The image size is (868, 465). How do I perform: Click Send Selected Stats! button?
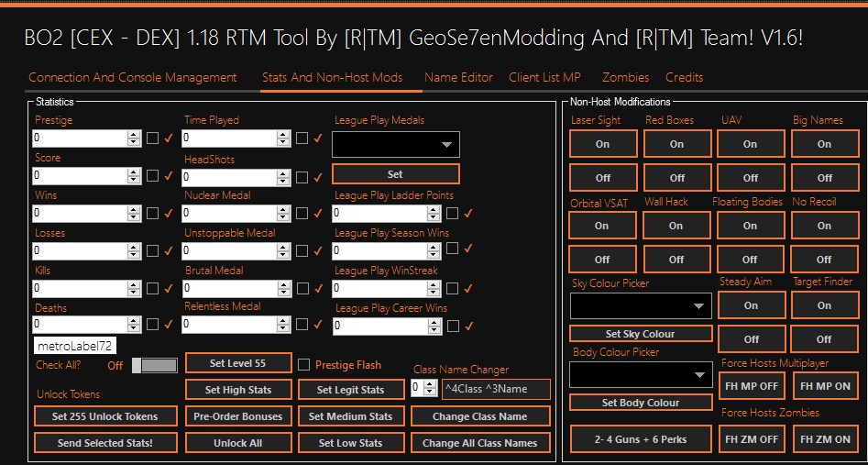[105, 443]
